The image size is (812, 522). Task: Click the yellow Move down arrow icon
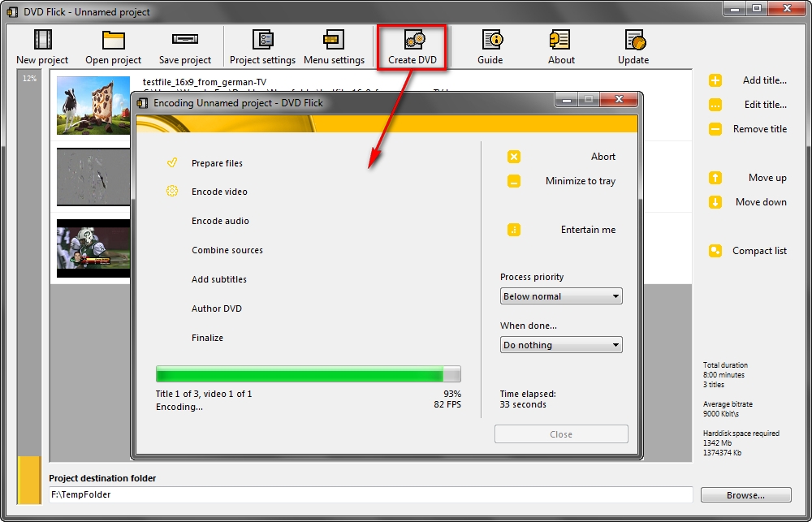coord(715,202)
